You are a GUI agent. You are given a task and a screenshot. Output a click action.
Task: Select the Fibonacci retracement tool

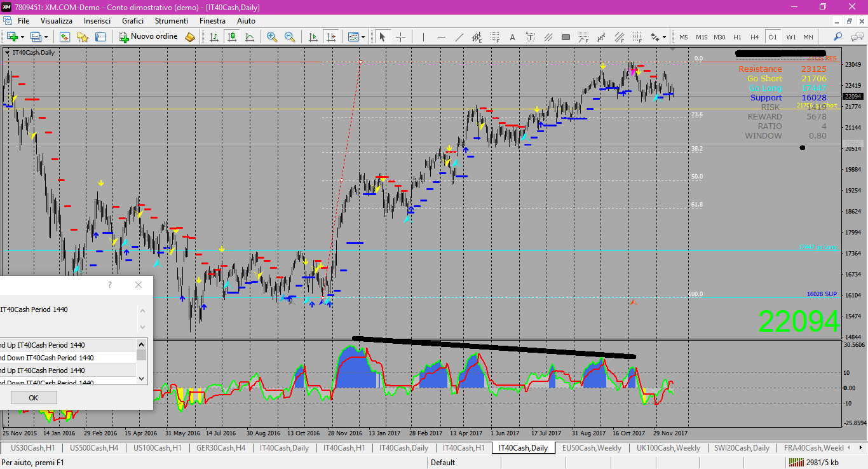[x=494, y=37]
